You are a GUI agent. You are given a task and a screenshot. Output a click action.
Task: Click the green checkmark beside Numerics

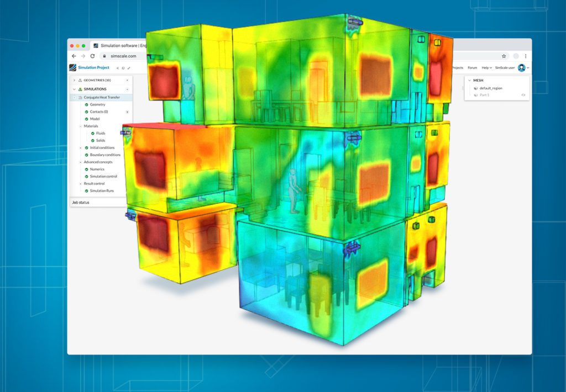click(87, 168)
